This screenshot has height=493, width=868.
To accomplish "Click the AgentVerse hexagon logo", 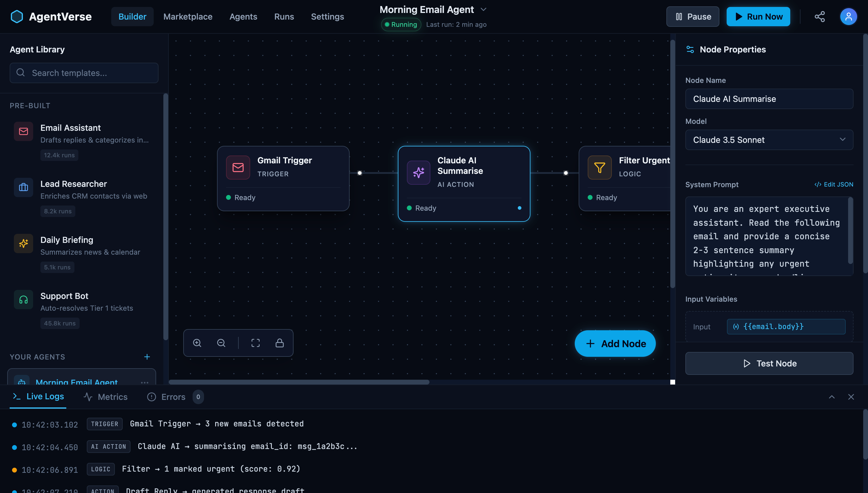I will 17,17.
